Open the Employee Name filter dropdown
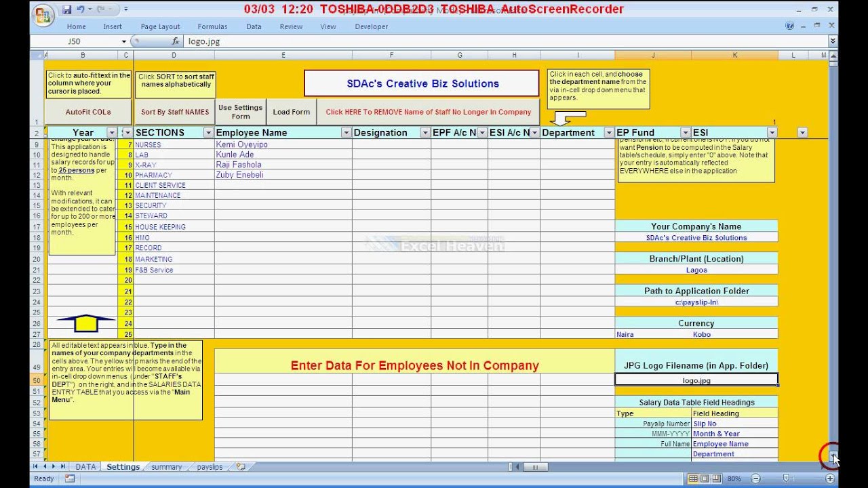This screenshot has width=868, height=488. coord(347,133)
